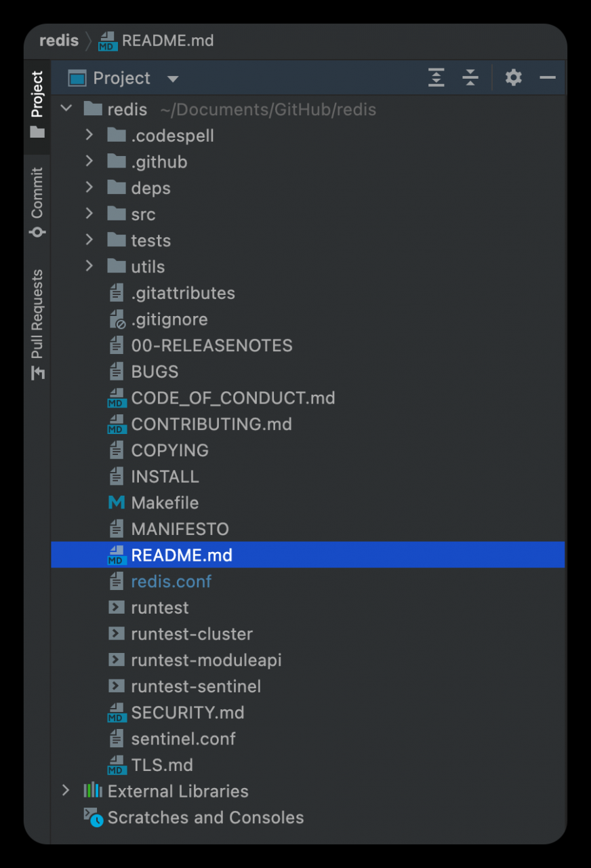Switch to the Commit side tab
Viewport: 591px width, 868px height.
[x=37, y=202]
